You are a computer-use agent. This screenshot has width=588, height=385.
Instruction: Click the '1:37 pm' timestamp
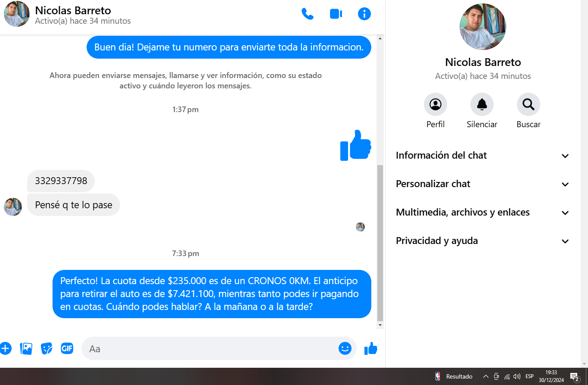[x=185, y=110]
